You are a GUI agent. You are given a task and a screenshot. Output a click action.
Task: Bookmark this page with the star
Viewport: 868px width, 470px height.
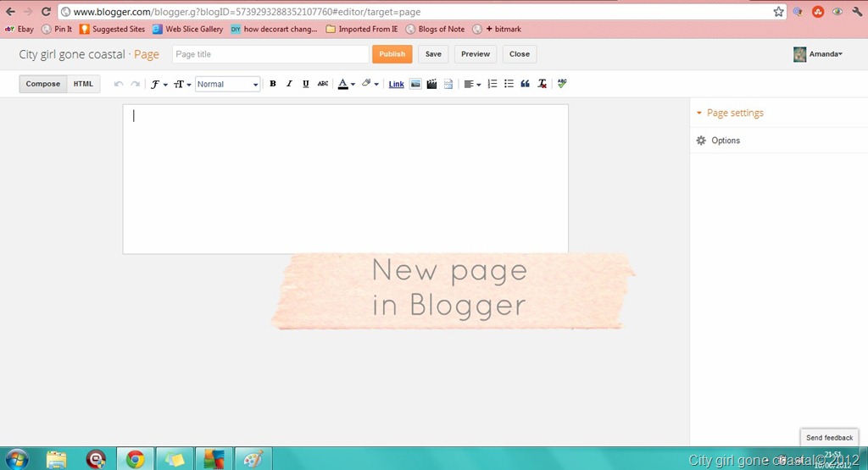point(778,12)
